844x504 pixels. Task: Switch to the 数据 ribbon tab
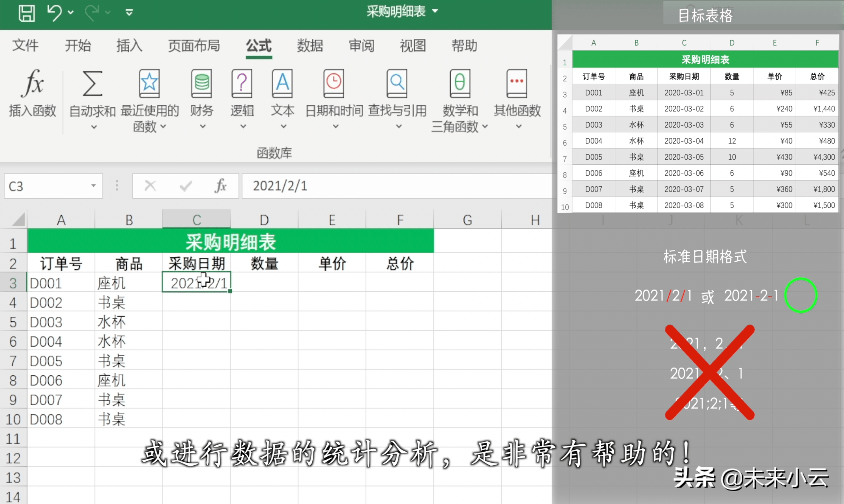tap(310, 46)
